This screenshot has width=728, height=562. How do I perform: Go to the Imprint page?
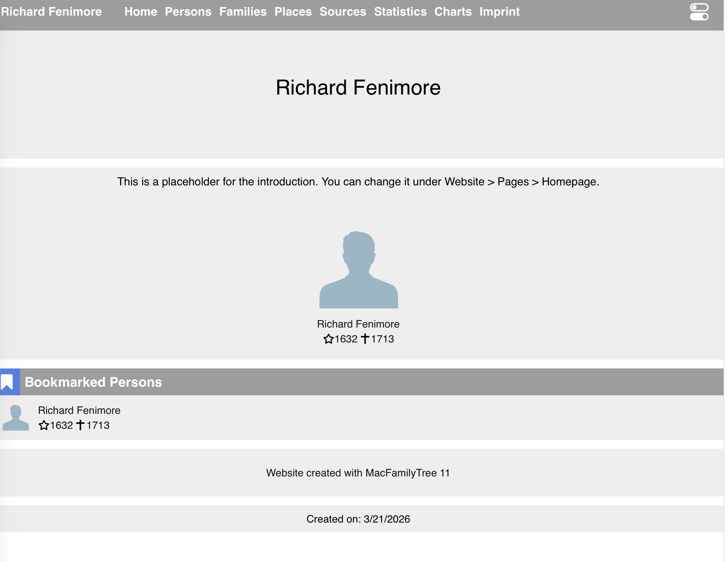499,12
